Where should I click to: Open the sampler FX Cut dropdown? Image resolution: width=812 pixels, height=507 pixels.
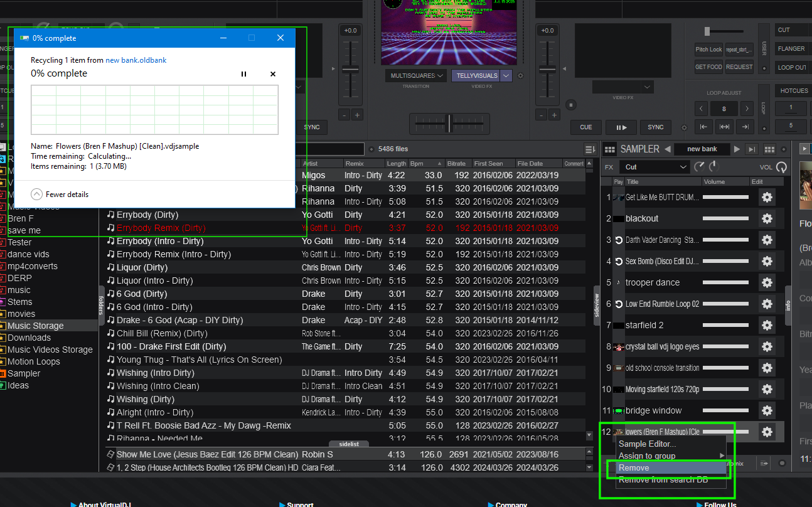coord(654,167)
